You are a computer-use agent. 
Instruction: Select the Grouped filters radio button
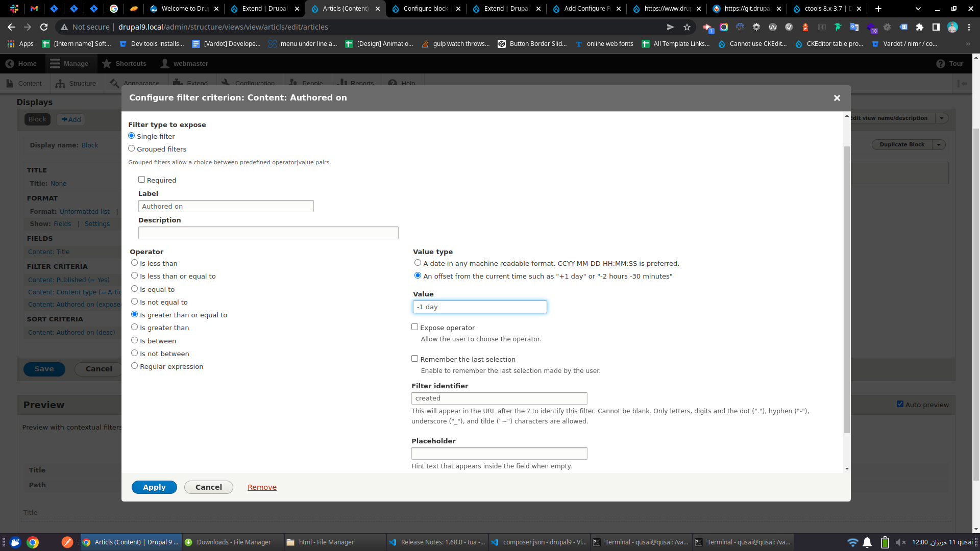tap(131, 148)
